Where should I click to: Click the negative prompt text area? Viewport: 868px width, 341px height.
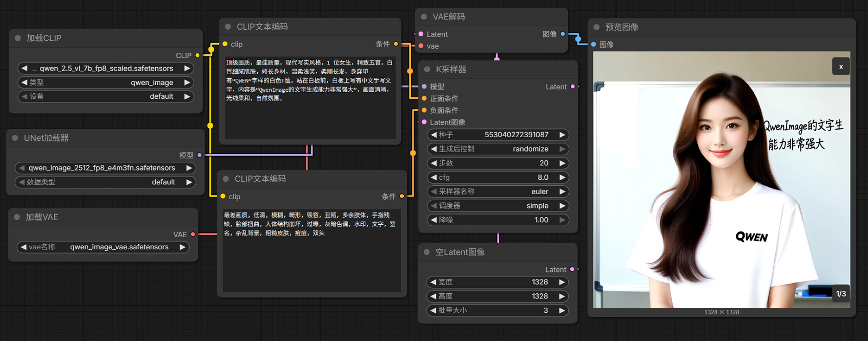click(312, 250)
